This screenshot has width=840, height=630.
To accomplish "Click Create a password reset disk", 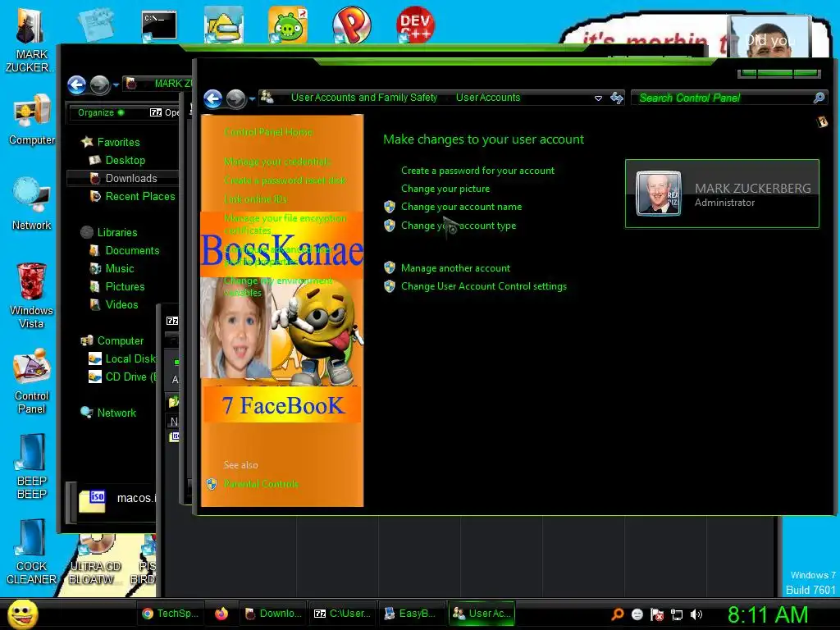I will click(285, 180).
